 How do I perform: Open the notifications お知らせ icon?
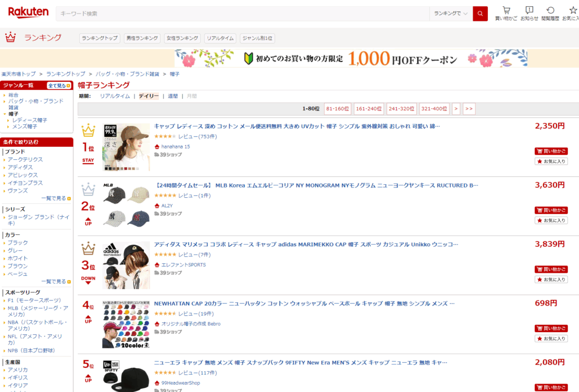pos(529,14)
